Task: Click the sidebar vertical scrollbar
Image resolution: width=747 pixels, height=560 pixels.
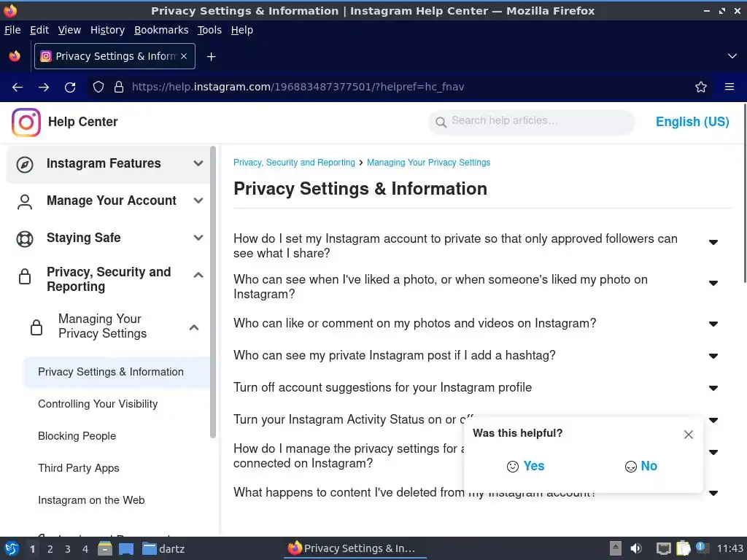Action: point(213,292)
